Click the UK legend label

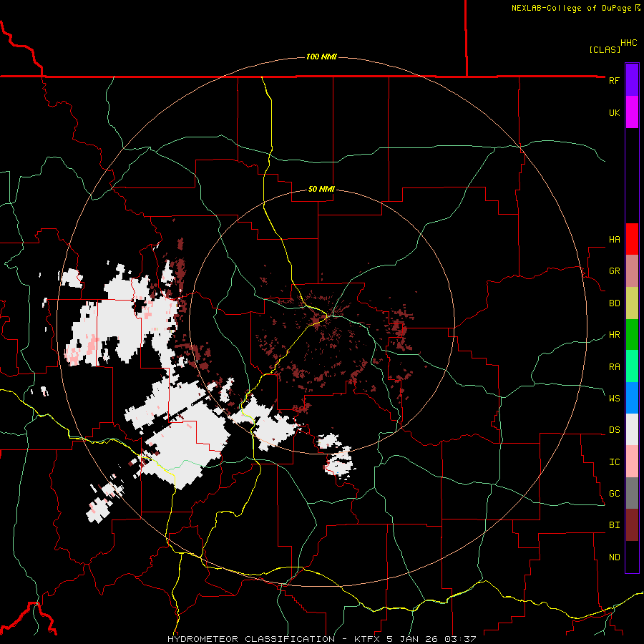coord(614,112)
